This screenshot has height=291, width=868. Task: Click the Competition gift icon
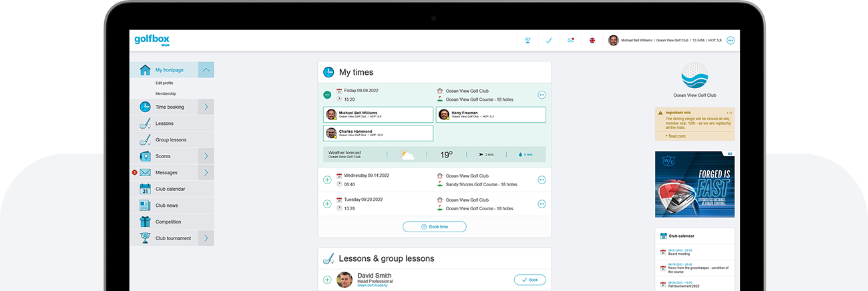tap(145, 222)
